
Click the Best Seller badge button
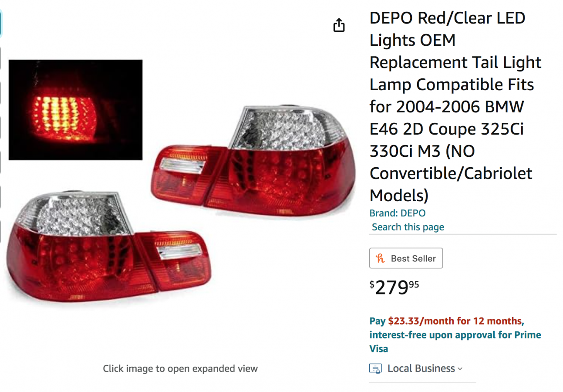406,258
